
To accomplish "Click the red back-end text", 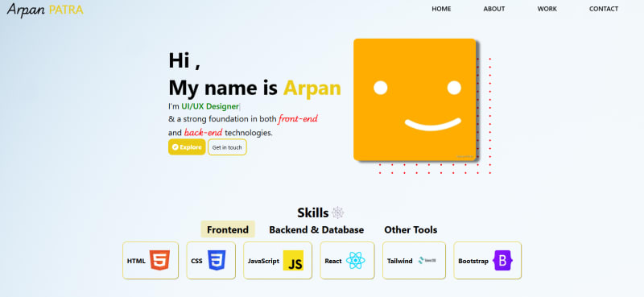I will [x=204, y=132].
